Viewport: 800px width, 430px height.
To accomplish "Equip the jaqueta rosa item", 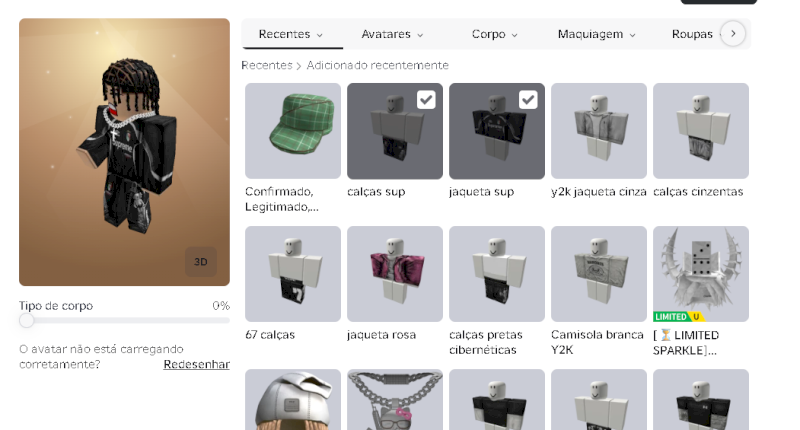I will pyautogui.click(x=395, y=274).
